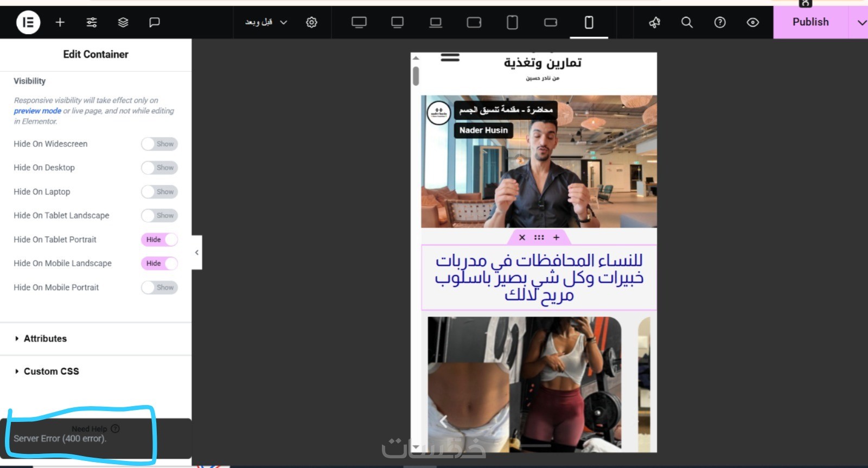
Task: Toggle Hide On Laptop switch
Action: [x=159, y=191]
